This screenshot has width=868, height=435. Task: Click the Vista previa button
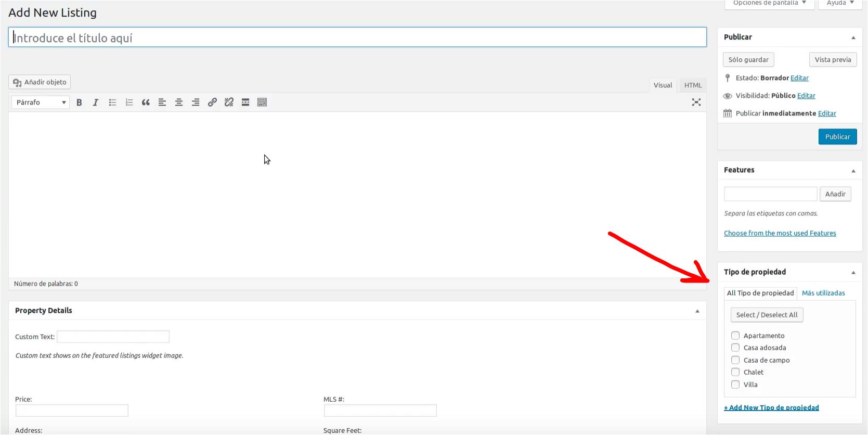(x=833, y=60)
